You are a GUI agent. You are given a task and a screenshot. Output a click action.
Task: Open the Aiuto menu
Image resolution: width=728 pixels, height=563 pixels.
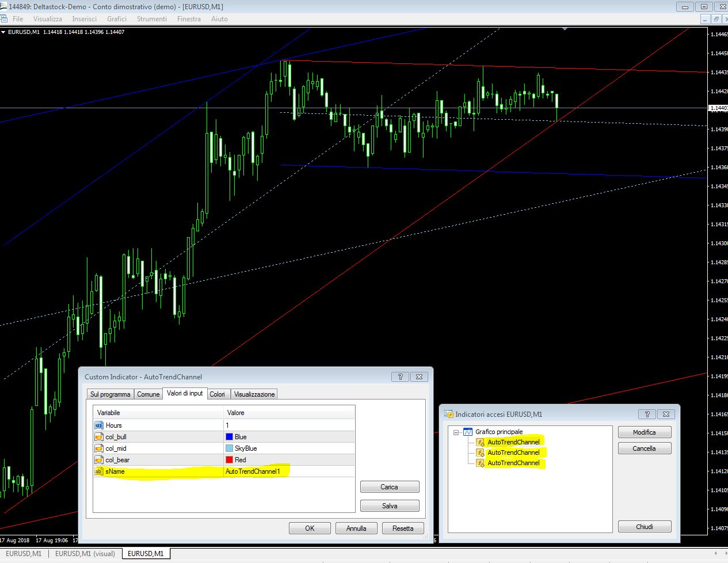point(219,19)
